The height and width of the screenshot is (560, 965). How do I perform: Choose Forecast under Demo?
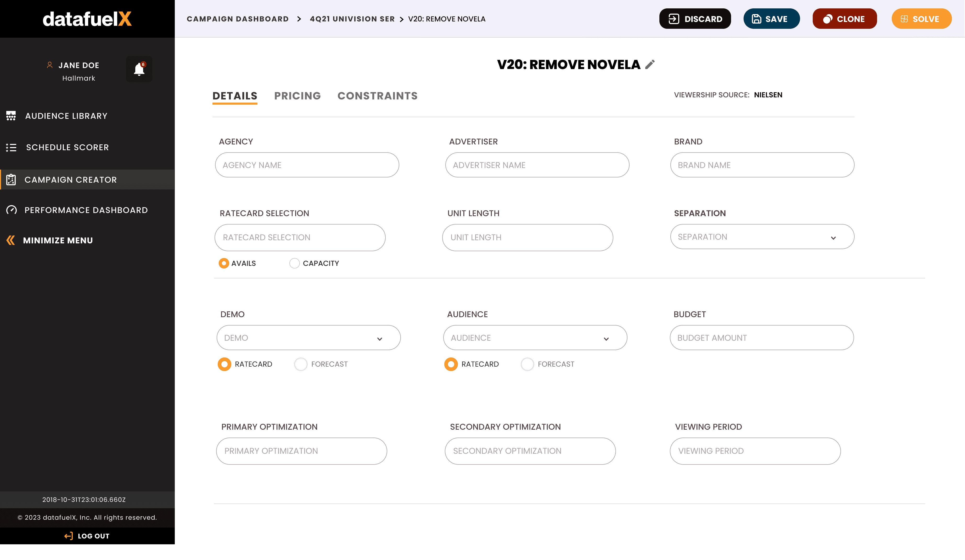coord(301,364)
